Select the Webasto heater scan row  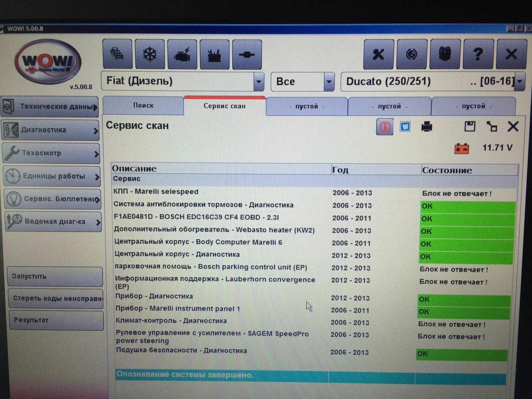coord(214,230)
